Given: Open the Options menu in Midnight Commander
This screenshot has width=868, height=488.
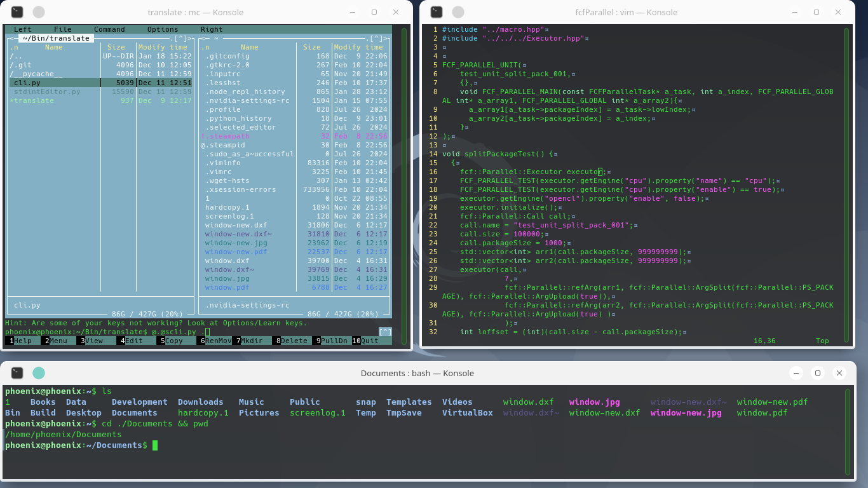Looking at the screenshot, I should point(162,29).
